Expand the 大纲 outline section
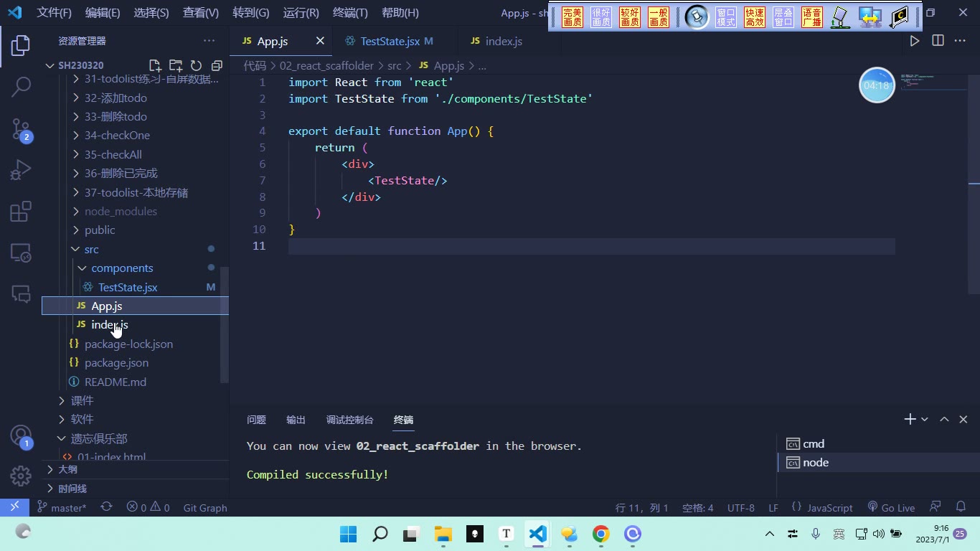The height and width of the screenshot is (551, 980). (135, 469)
